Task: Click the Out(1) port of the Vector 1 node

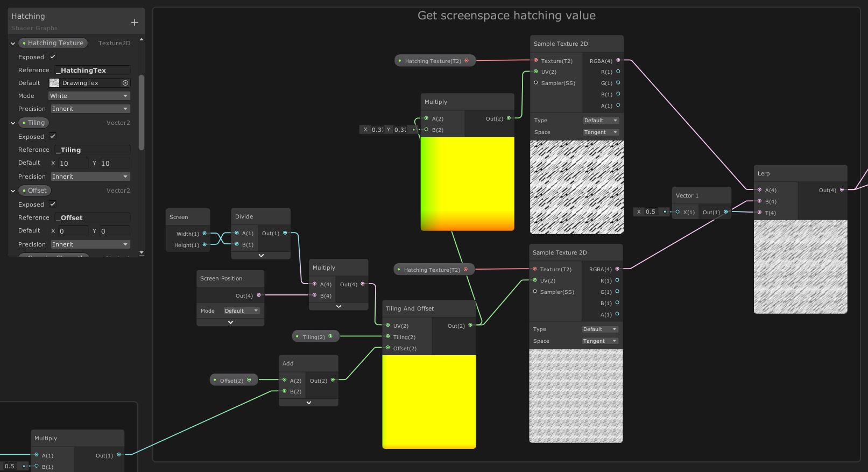Action: click(x=725, y=212)
